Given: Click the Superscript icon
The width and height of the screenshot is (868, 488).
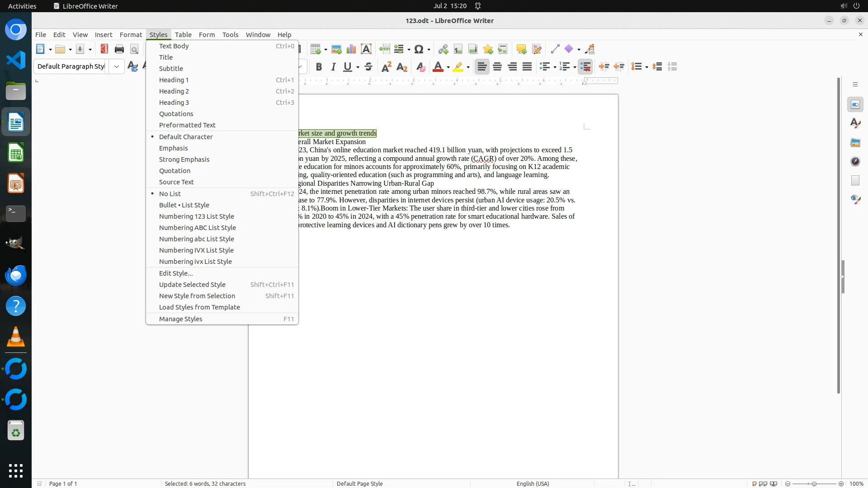Looking at the screenshot, I should (387, 67).
